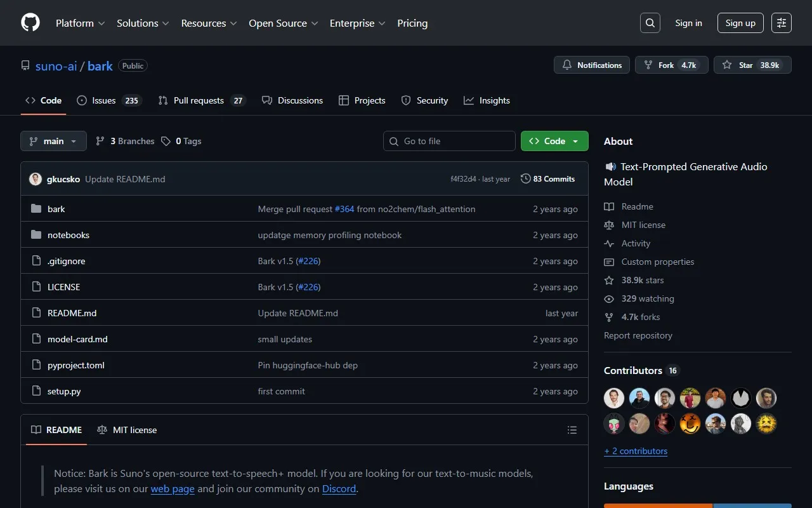The image size is (812, 508).
Task: Click the Sign up button
Action: (x=740, y=23)
